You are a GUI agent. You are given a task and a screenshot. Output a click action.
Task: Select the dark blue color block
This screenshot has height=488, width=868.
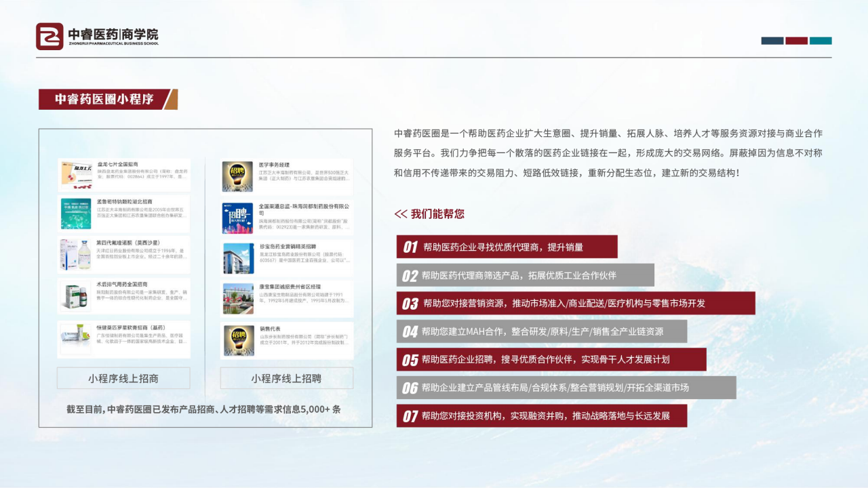(x=772, y=41)
